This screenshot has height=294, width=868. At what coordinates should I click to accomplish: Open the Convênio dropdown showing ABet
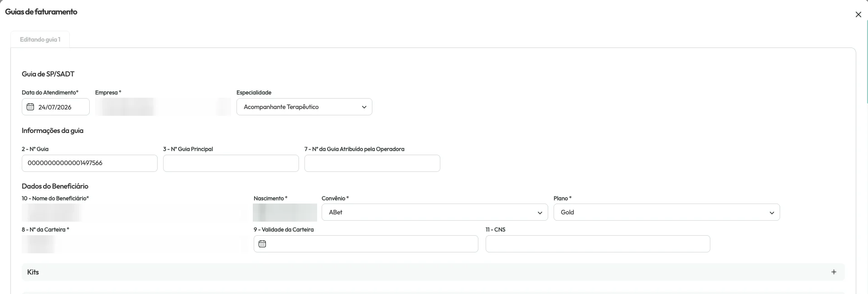435,212
